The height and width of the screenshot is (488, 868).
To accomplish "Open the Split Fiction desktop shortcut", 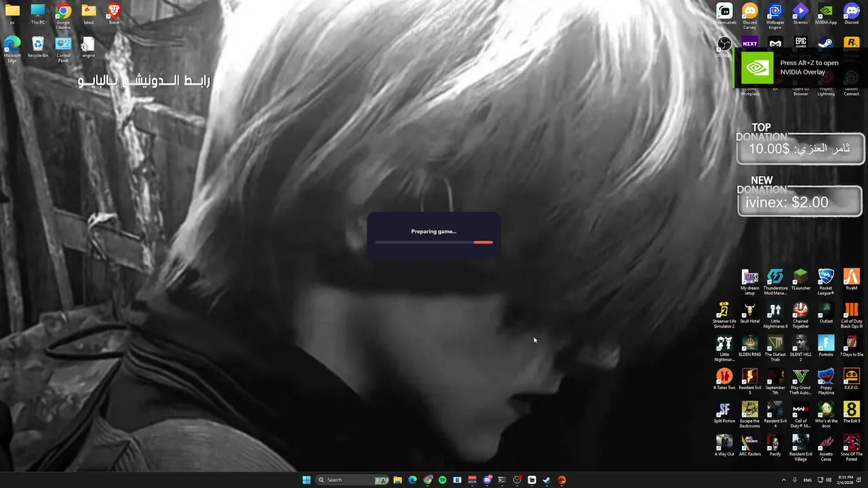I will tap(724, 413).
